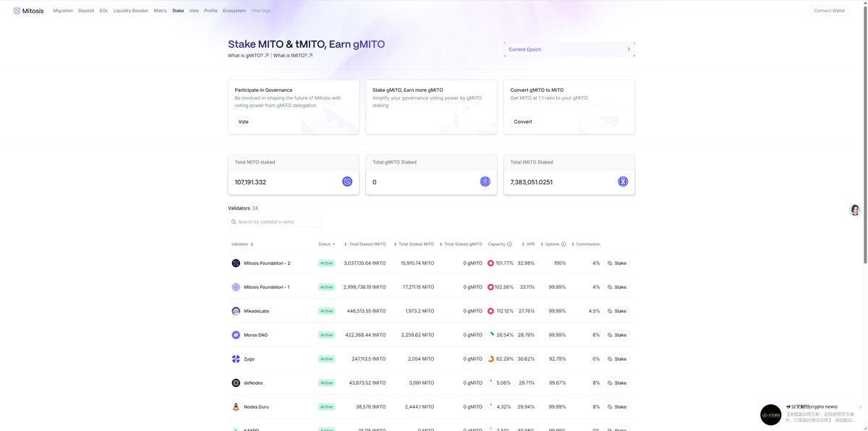Close the crypto news notification popup
868x431 pixels.
click(x=860, y=407)
